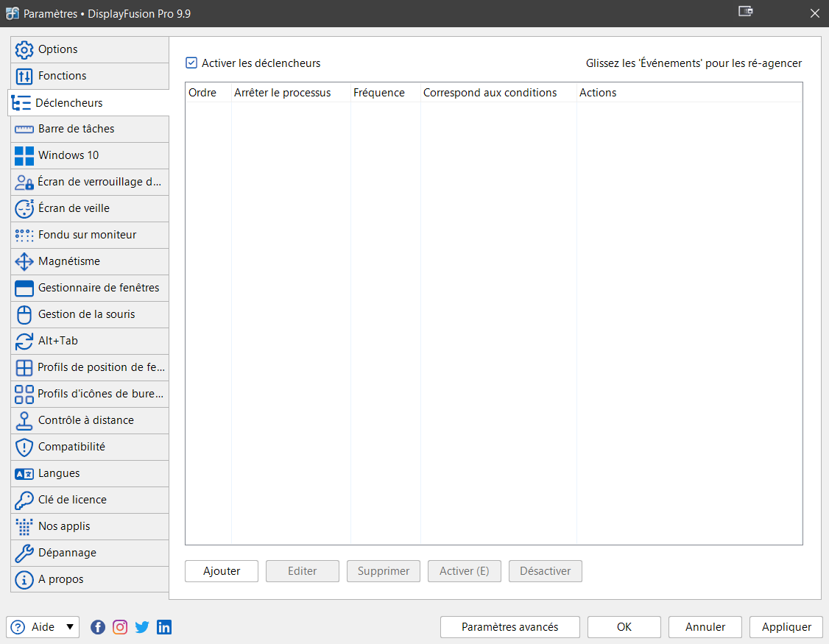Open the Instagram page icon
The height and width of the screenshot is (644, 829).
pos(120,627)
